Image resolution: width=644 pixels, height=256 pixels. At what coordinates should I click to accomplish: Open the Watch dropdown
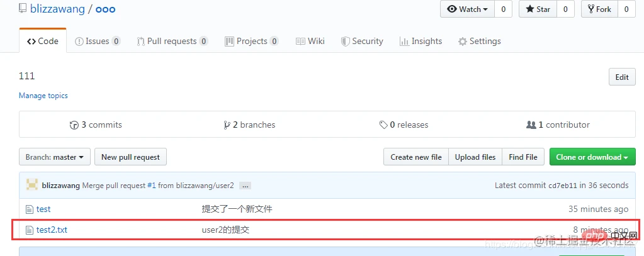pyautogui.click(x=467, y=9)
